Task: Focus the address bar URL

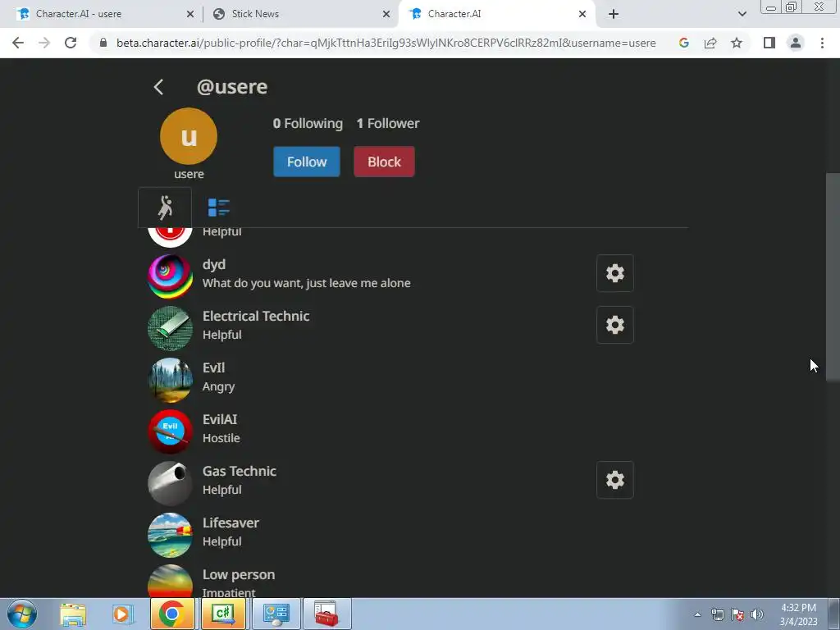Action: (x=386, y=43)
